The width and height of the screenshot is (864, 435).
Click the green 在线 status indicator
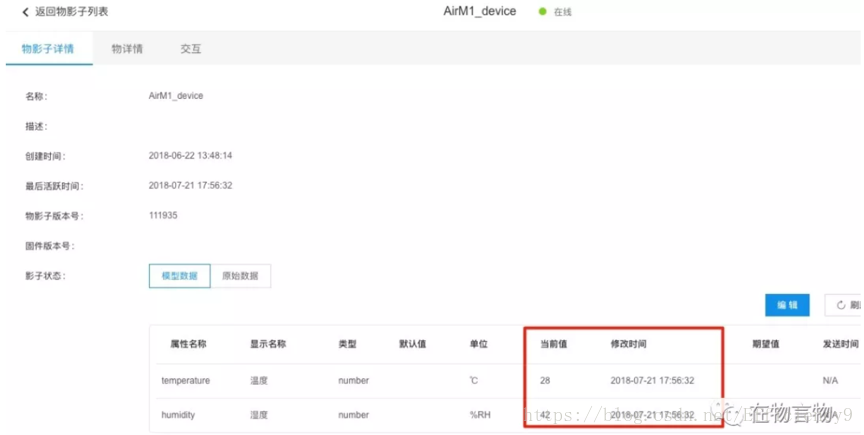[543, 12]
